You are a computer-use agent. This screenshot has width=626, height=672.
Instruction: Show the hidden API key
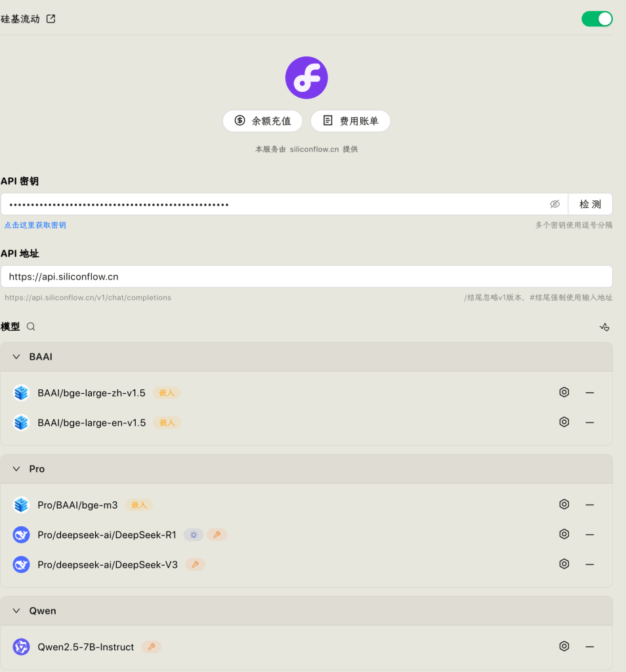(554, 204)
